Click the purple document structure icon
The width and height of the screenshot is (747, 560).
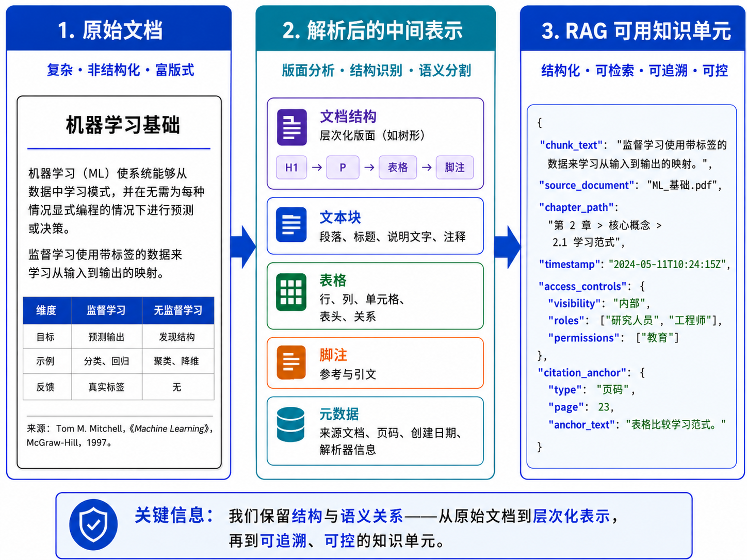click(292, 127)
